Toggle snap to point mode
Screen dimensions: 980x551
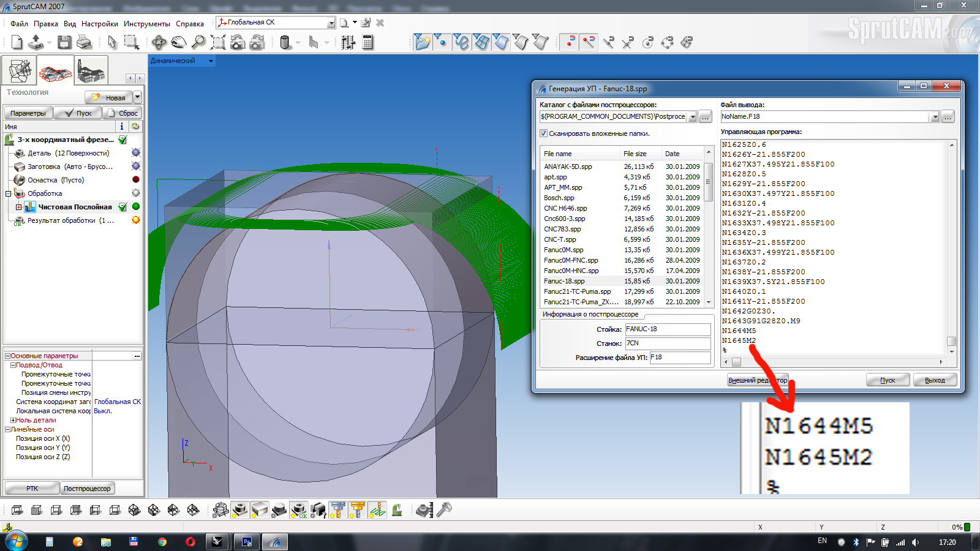point(570,42)
